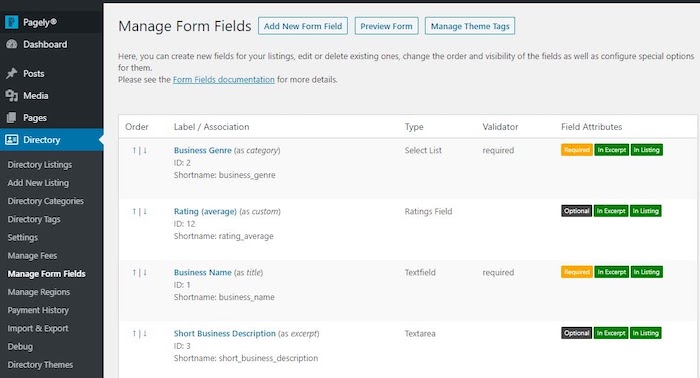Screen dimensions: 700x378
Task: Click the Pages icon in sidebar
Action: pos(12,117)
